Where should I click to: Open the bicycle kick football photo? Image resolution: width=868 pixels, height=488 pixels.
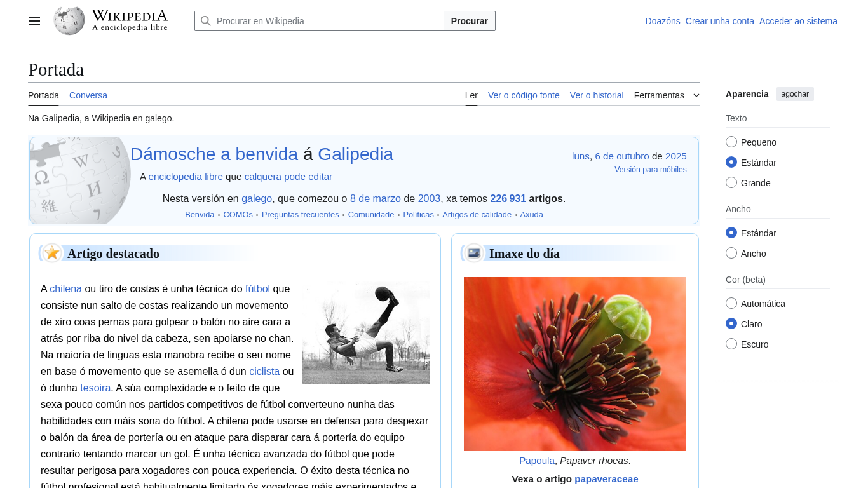[366, 331]
